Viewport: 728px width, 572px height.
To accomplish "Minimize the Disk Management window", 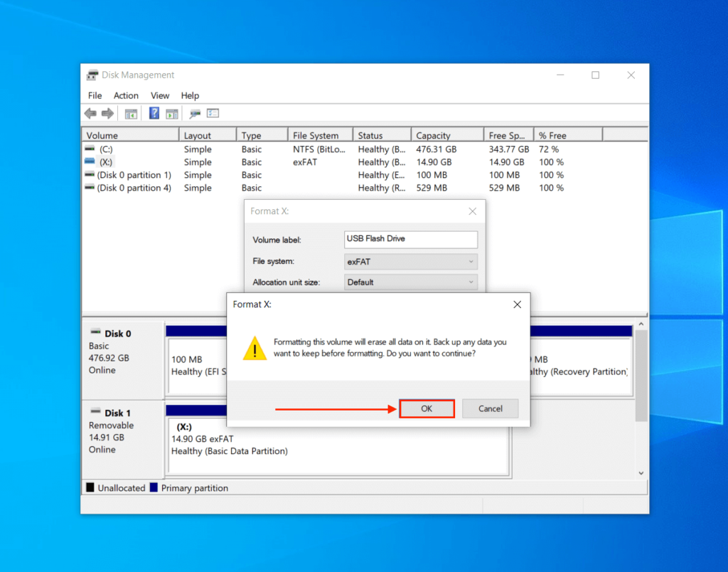I will [560, 75].
